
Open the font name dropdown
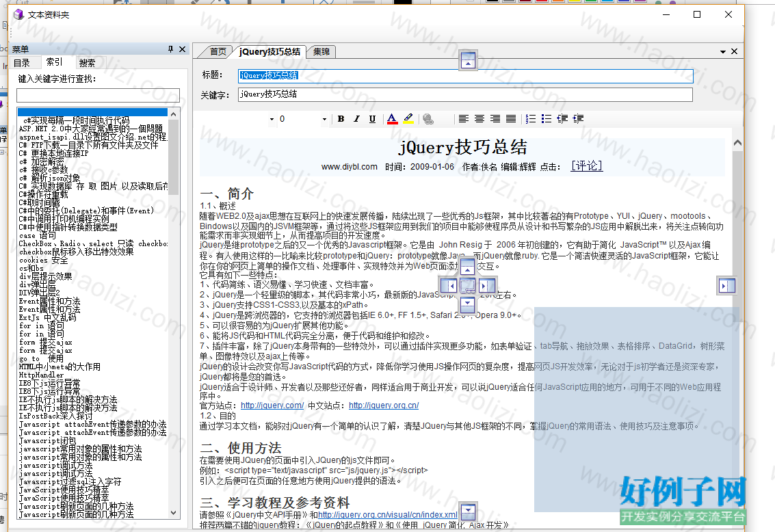pyautogui.click(x=272, y=119)
